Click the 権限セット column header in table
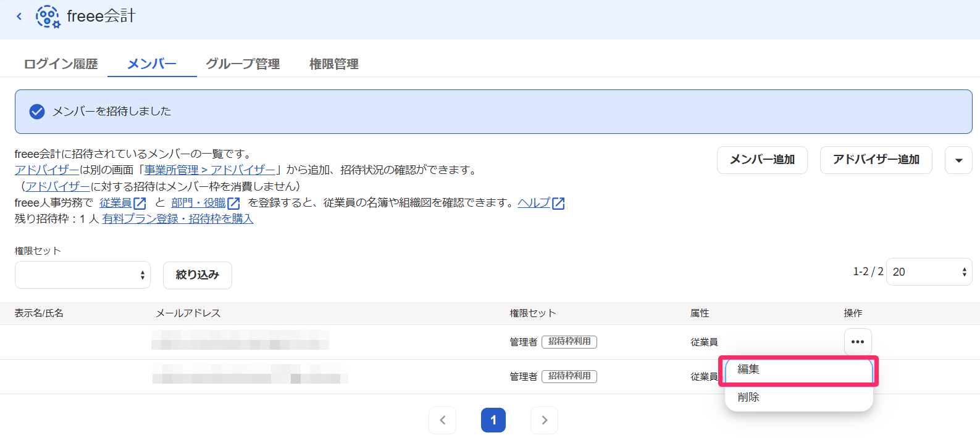Screen dimensions: 980x438 pos(533,313)
